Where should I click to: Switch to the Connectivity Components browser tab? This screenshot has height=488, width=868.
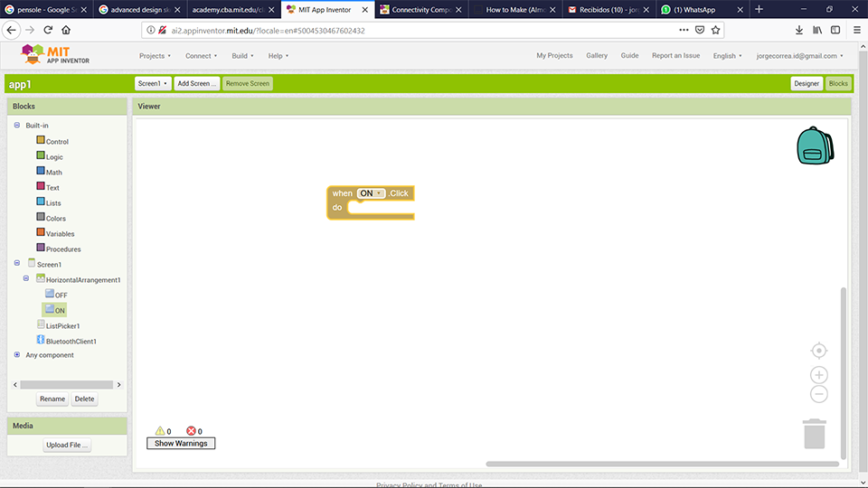tap(422, 9)
